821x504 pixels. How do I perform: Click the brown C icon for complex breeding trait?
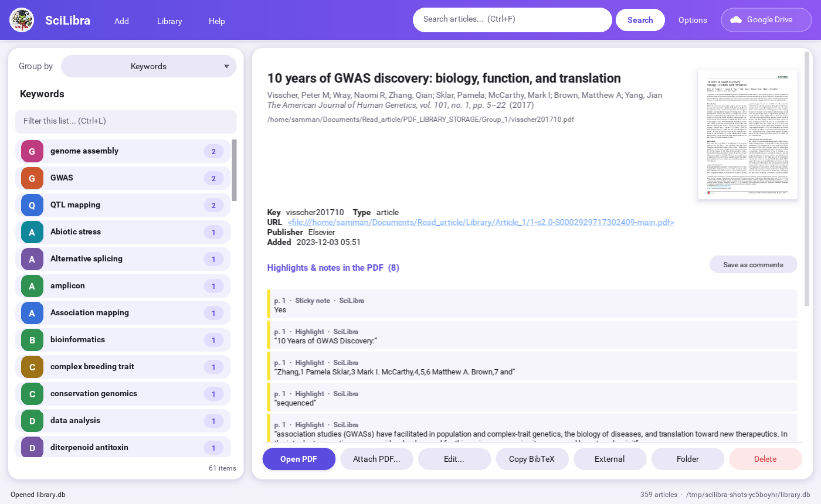pos(32,367)
